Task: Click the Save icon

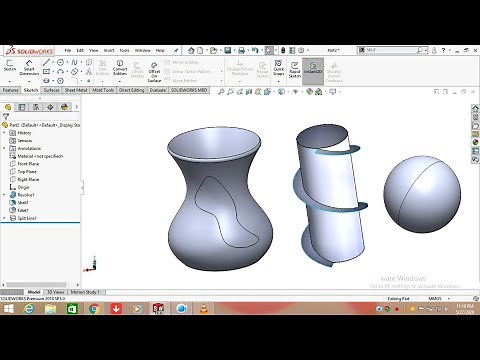Action: tap(228, 50)
